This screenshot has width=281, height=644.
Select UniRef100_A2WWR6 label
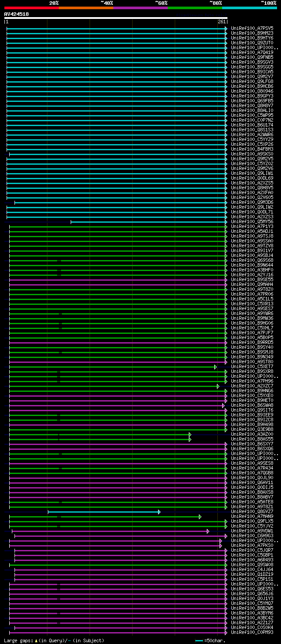[252, 134]
